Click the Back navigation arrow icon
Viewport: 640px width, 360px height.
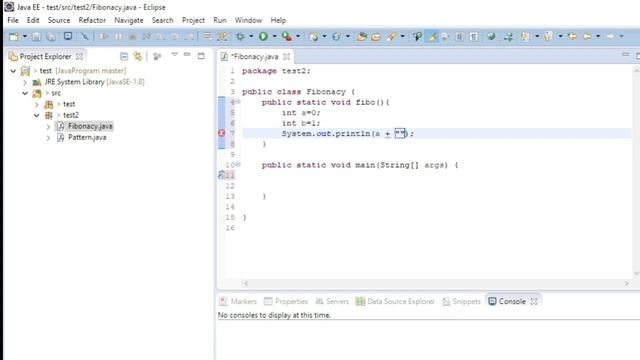pos(587,37)
